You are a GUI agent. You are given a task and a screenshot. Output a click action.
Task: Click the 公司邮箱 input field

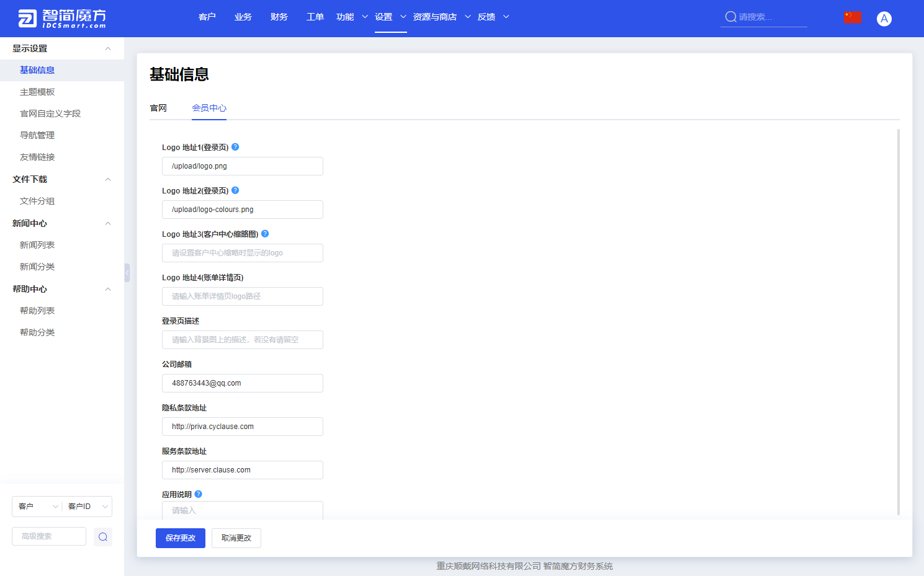[x=242, y=383]
